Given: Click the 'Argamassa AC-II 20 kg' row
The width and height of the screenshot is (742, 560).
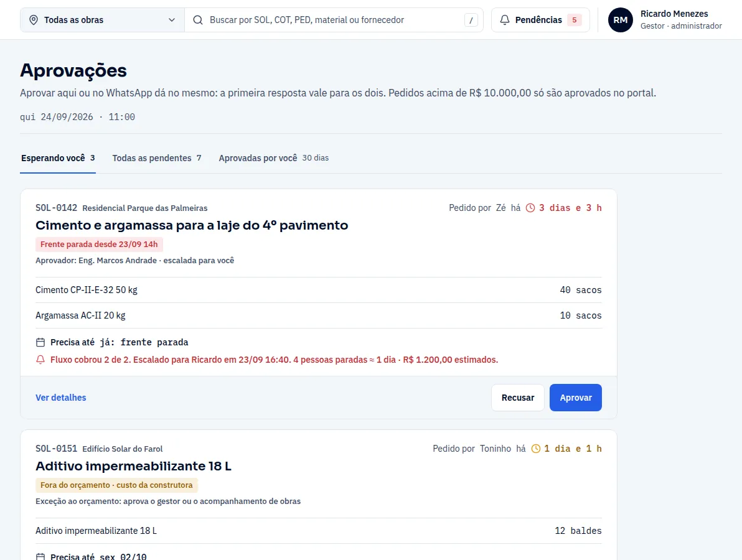Looking at the screenshot, I should point(319,315).
